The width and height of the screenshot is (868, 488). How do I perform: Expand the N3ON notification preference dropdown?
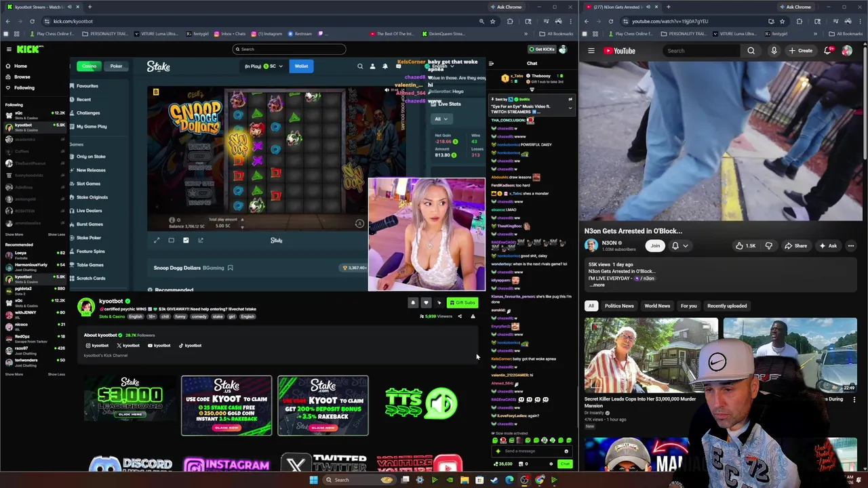679,246
